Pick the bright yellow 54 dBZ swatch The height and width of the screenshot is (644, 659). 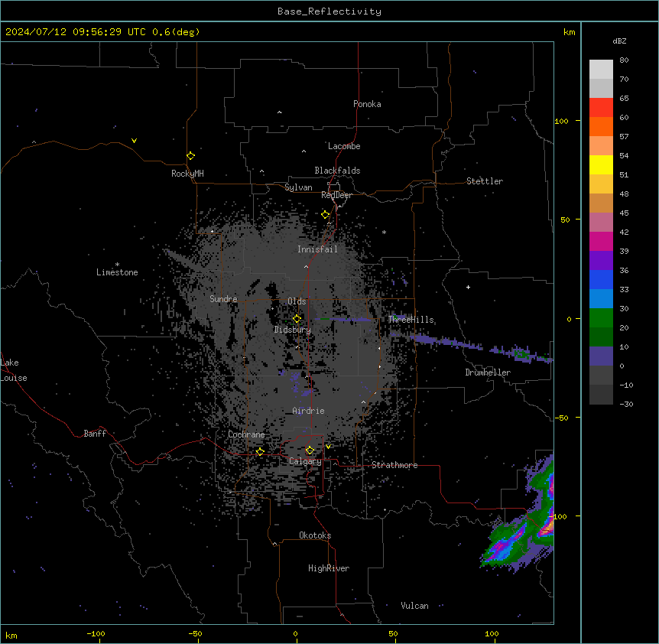coord(601,164)
